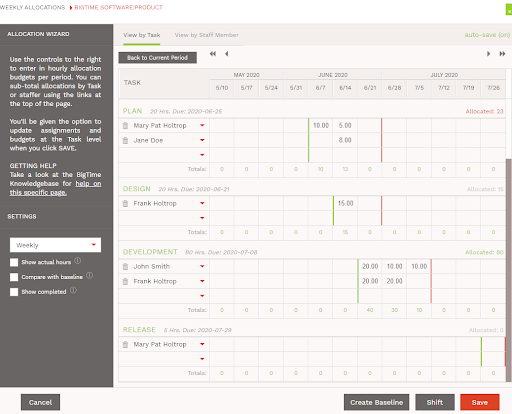Click the Create Baseline button
Image resolution: width=512 pixels, height=414 pixels.
tap(376, 402)
